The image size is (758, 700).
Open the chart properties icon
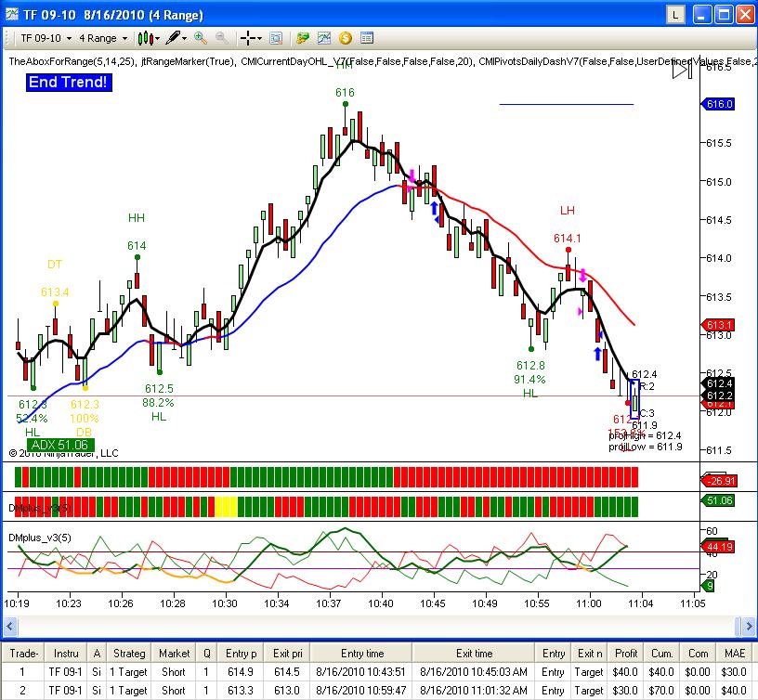tap(367, 38)
